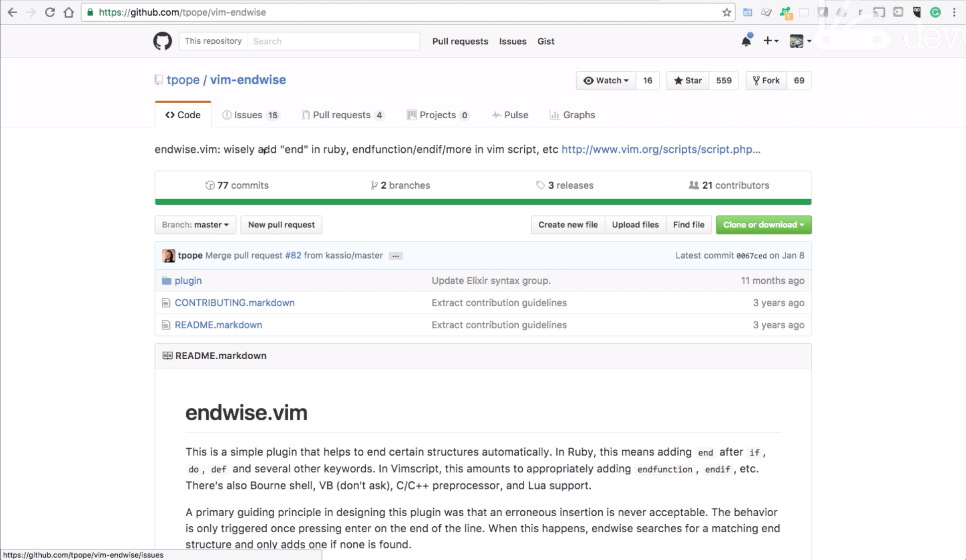
Task: View the 77 commits history
Action: tap(237, 185)
